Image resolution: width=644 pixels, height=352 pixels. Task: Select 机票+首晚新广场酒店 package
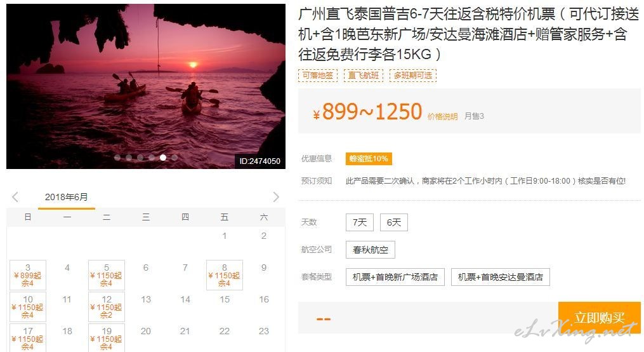395,277
